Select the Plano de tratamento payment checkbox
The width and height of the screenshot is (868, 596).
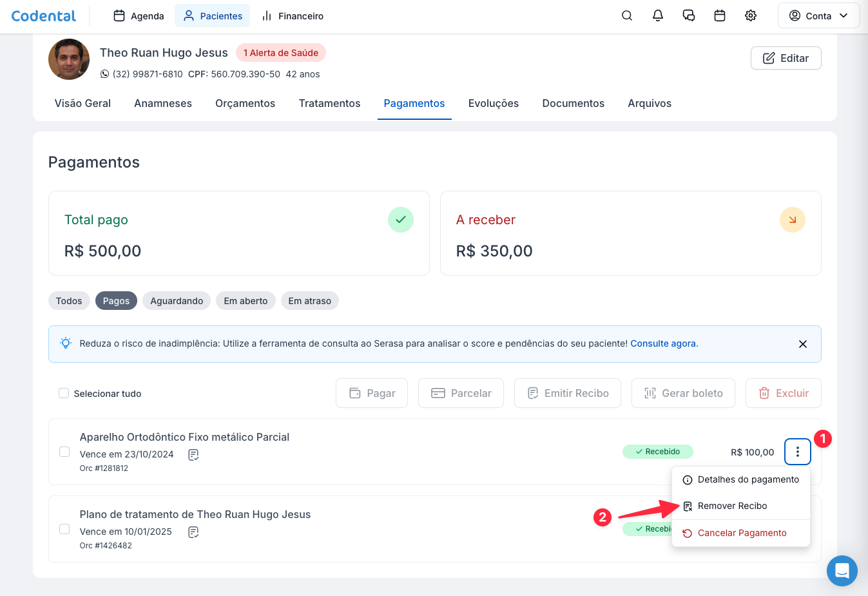point(64,529)
